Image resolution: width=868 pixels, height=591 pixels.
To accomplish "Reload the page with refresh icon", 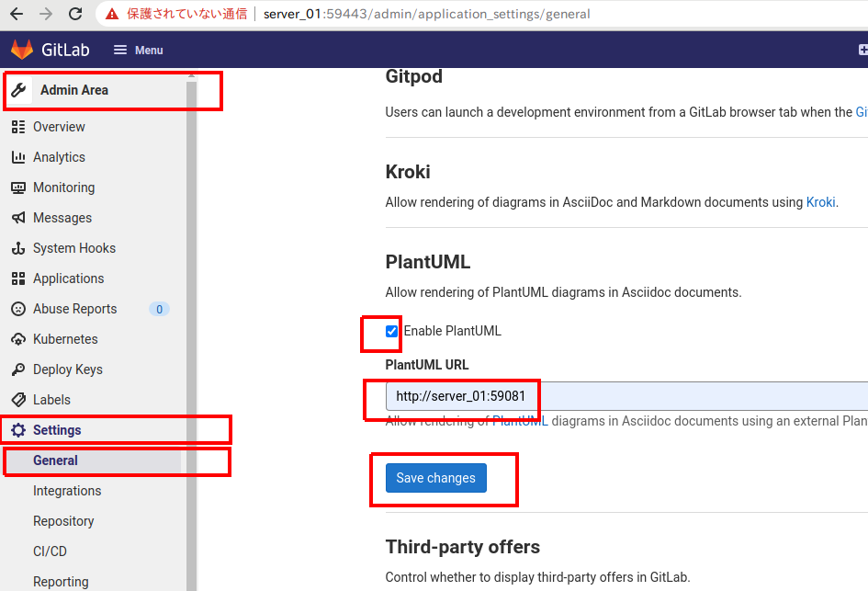I will [x=75, y=14].
